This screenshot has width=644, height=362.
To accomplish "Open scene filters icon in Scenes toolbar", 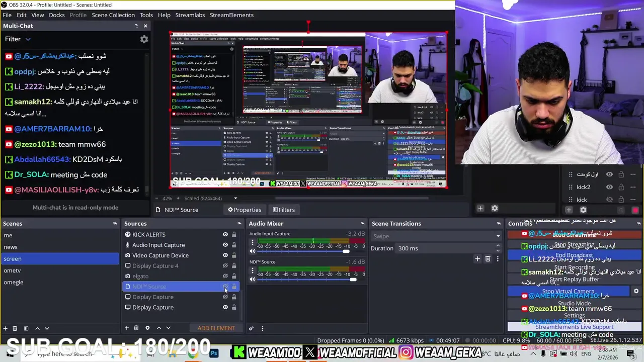I will coord(26,328).
